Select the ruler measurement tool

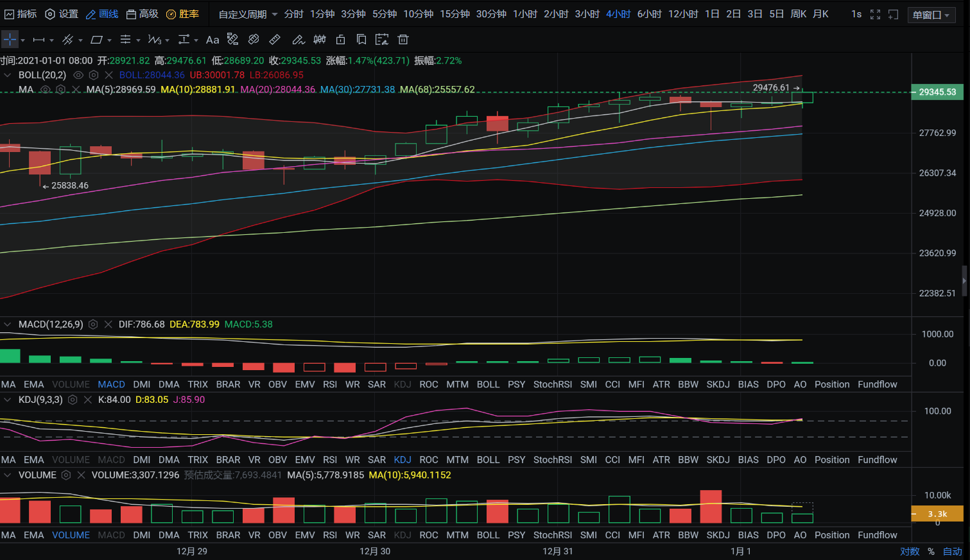click(x=275, y=40)
